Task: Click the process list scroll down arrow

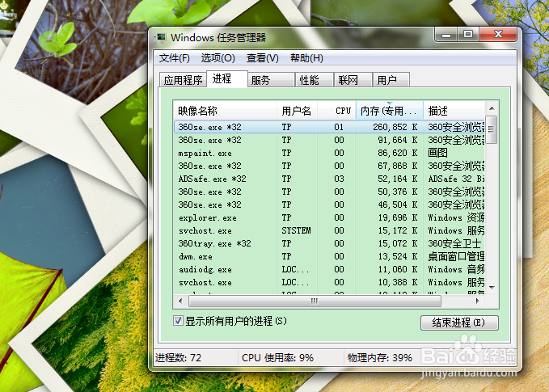Action: pyautogui.click(x=492, y=288)
